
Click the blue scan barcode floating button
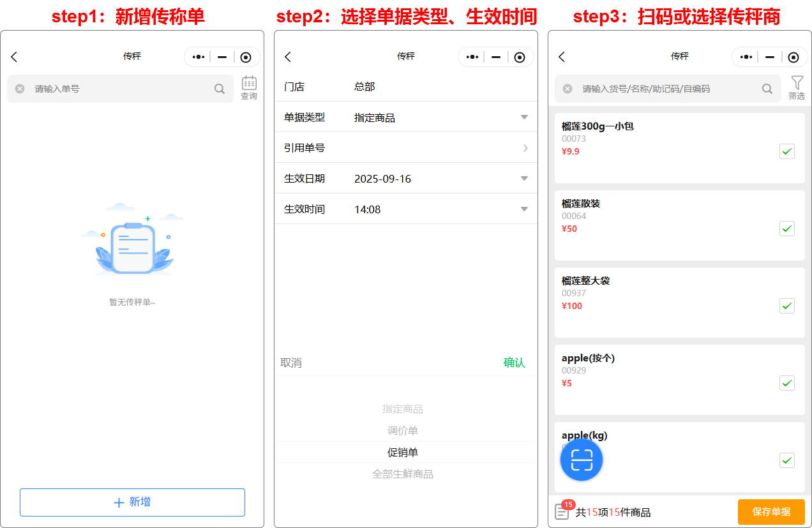[582, 460]
